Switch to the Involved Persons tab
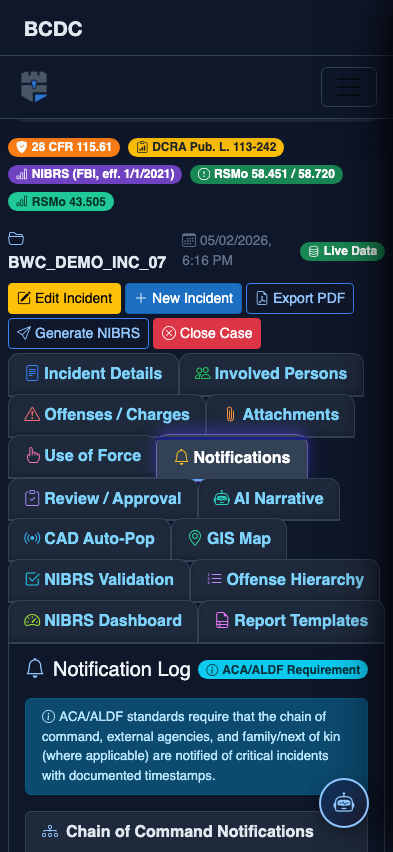The image size is (393, 852). coord(271,374)
